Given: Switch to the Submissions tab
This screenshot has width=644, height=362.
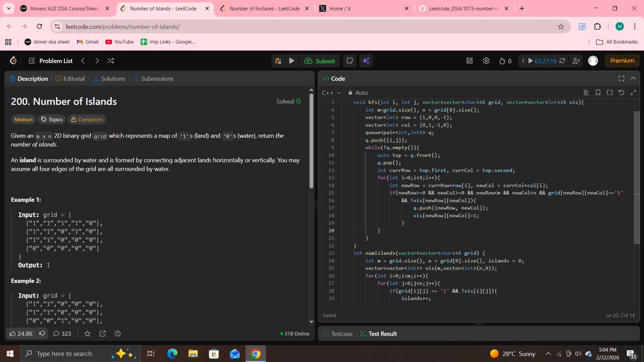Looking at the screenshot, I should pos(153,79).
